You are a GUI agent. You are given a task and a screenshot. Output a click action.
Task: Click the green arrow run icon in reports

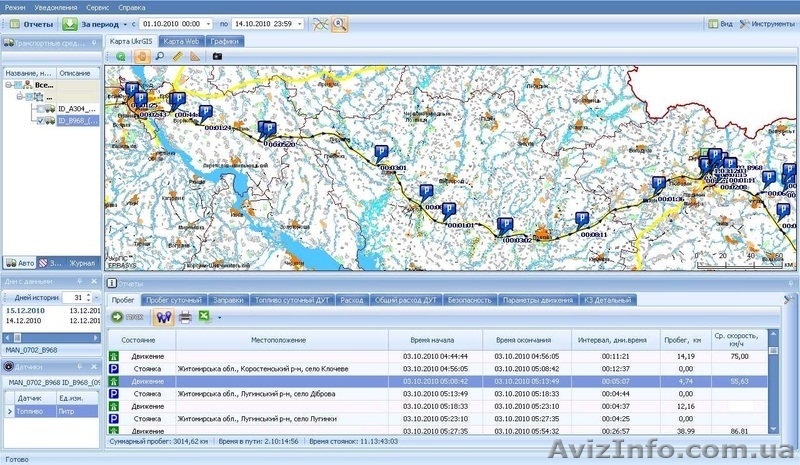click(117, 317)
